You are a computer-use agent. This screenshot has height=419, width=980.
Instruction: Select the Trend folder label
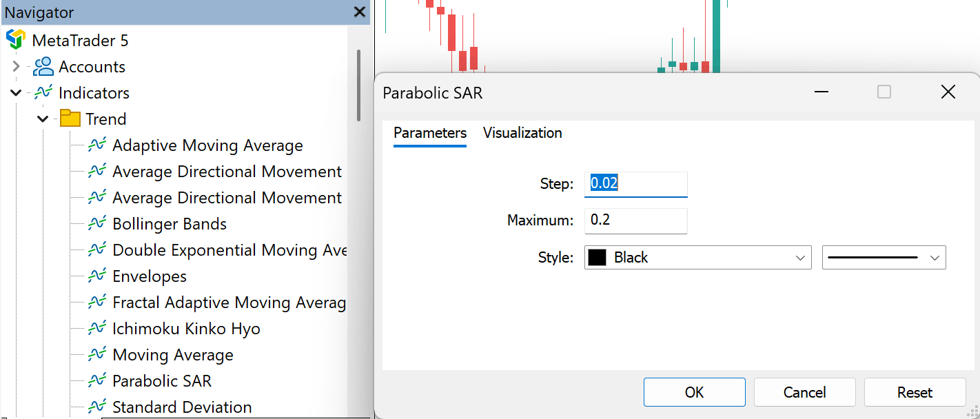point(106,119)
